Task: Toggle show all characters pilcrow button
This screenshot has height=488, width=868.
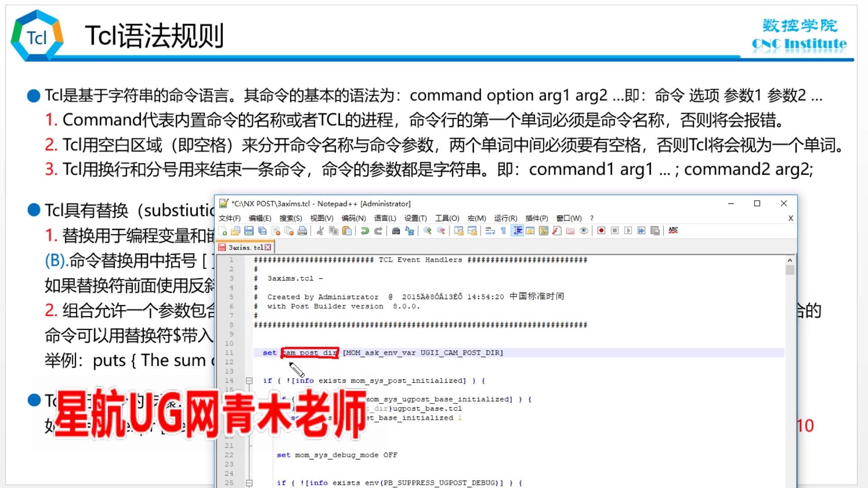Action: [503, 231]
